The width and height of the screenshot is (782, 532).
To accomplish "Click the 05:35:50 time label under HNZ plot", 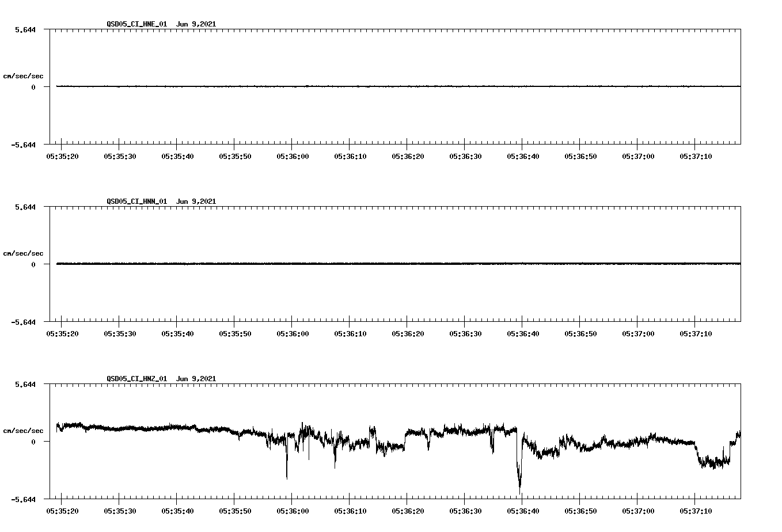I will point(235,511).
